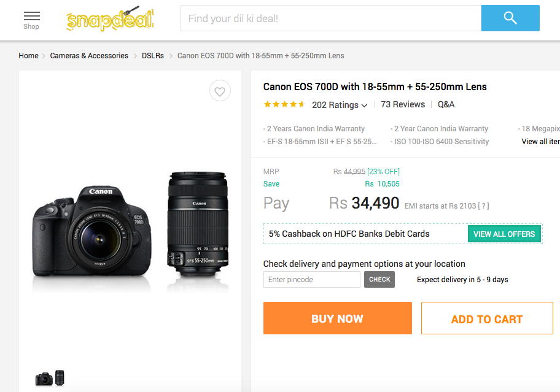Viewport: 560px width, 392px height.
Task: Click the ADD TO CART button
Action: [486, 319]
